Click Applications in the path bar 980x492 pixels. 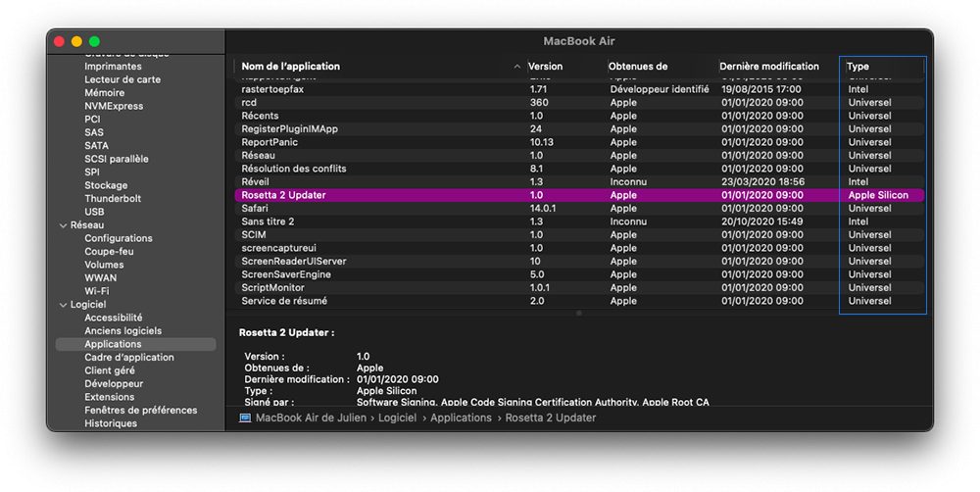pyautogui.click(x=461, y=418)
